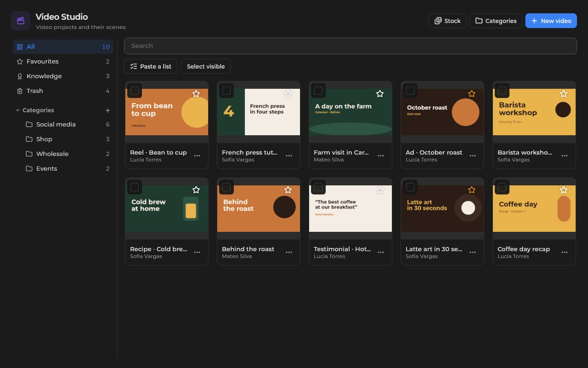Open the Latte art card options menu

(473, 253)
